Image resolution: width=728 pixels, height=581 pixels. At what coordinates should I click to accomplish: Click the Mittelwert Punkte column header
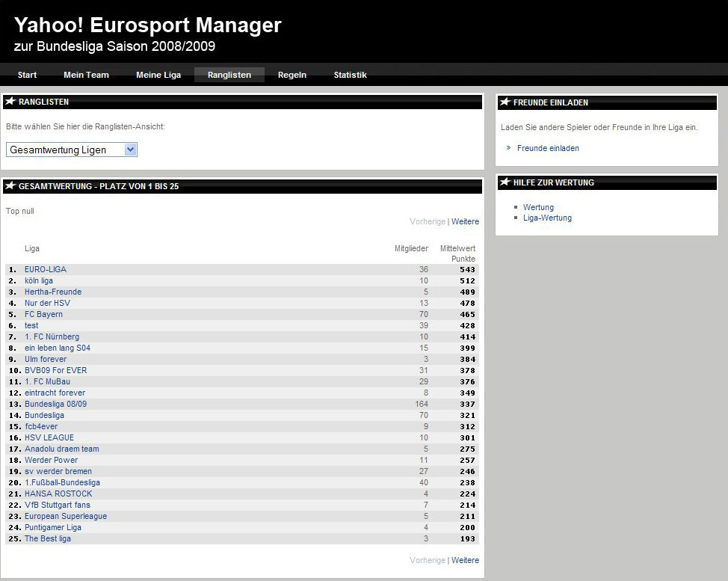click(x=457, y=253)
